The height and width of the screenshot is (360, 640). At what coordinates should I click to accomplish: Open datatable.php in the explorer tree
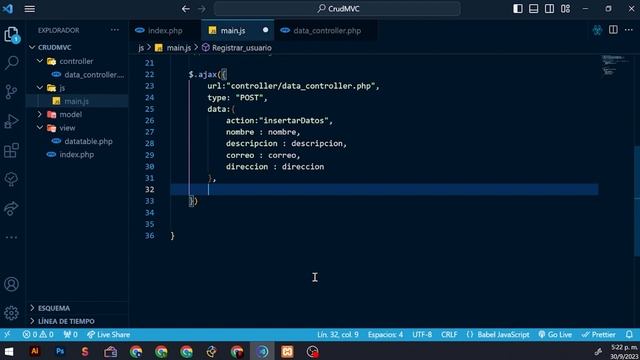click(x=78, y=141)
